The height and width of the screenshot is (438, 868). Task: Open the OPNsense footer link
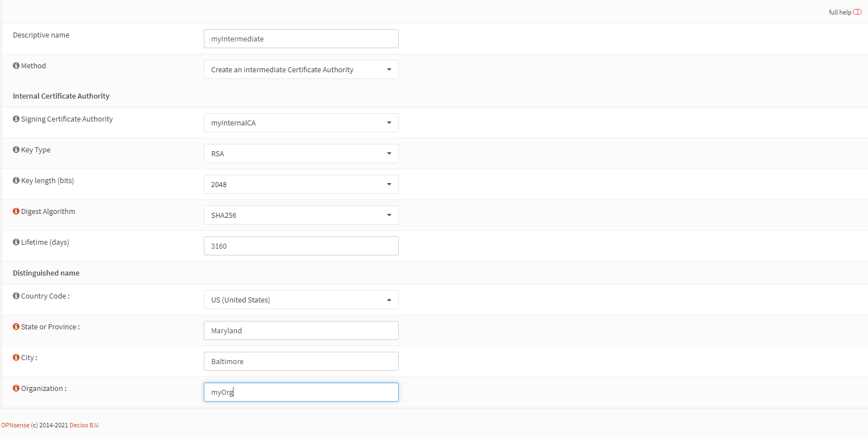coord(15,425)
